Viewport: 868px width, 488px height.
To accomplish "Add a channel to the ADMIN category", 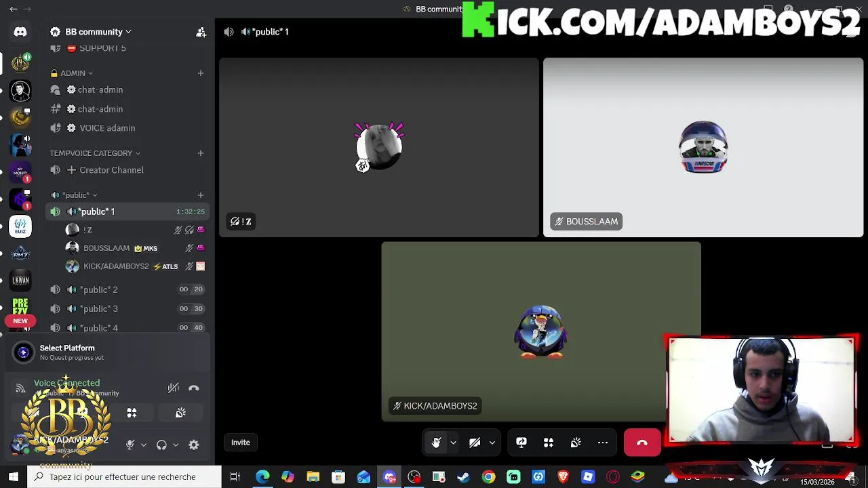I will click(x=200, y=73).
